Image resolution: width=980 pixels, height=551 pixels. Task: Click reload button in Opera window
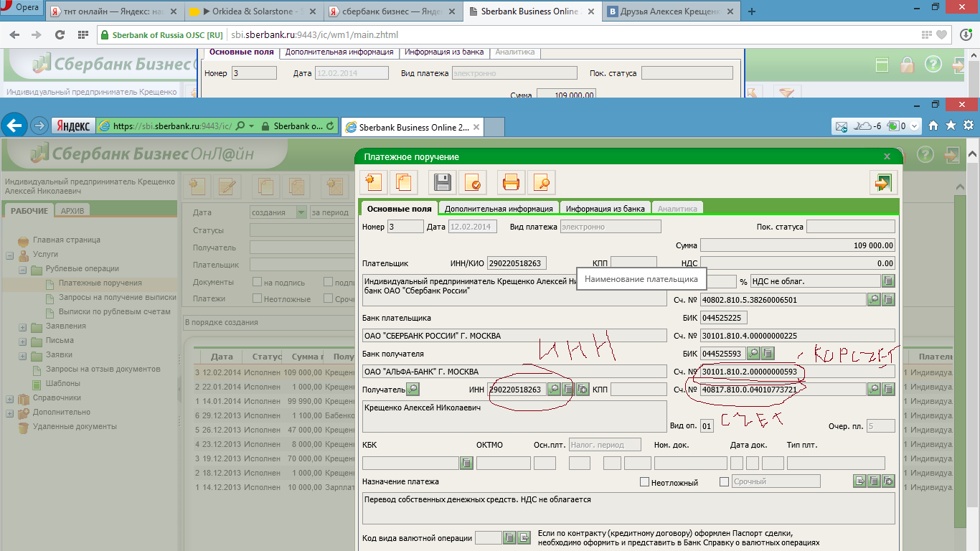60,35
